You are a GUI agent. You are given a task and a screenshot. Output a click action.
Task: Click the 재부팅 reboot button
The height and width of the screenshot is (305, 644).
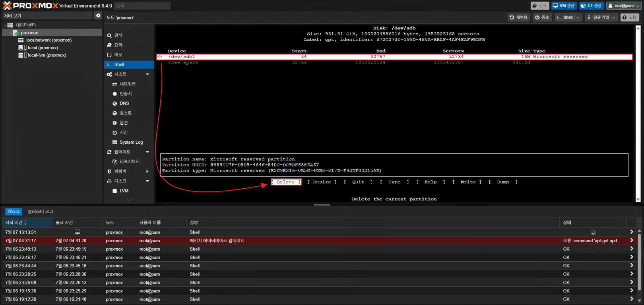point(519,17)
